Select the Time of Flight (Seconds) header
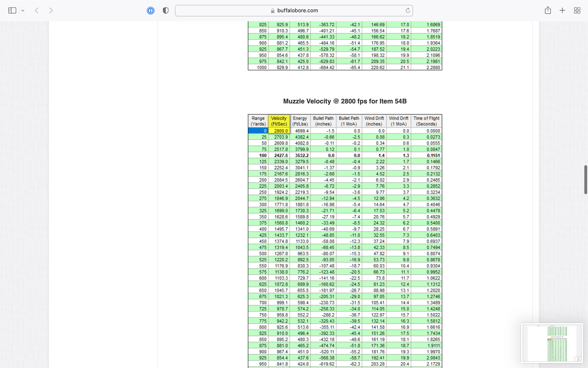 click(427, 121)
